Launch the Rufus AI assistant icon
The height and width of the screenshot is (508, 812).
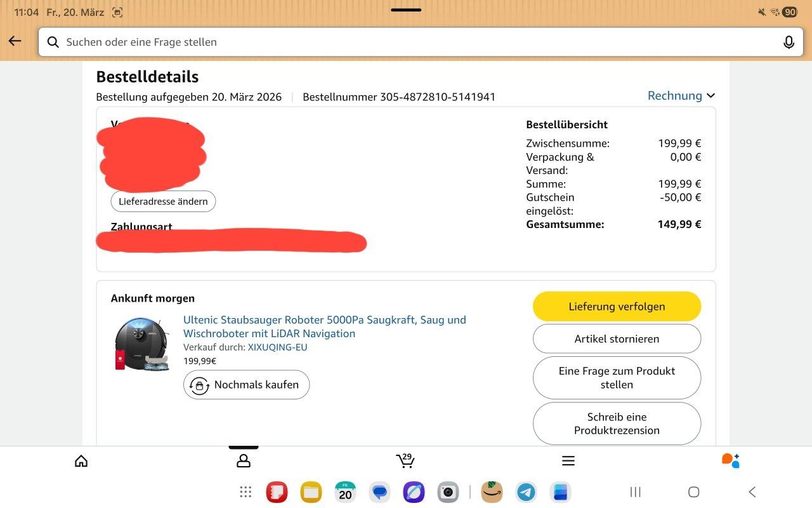[x=731, y=460]
